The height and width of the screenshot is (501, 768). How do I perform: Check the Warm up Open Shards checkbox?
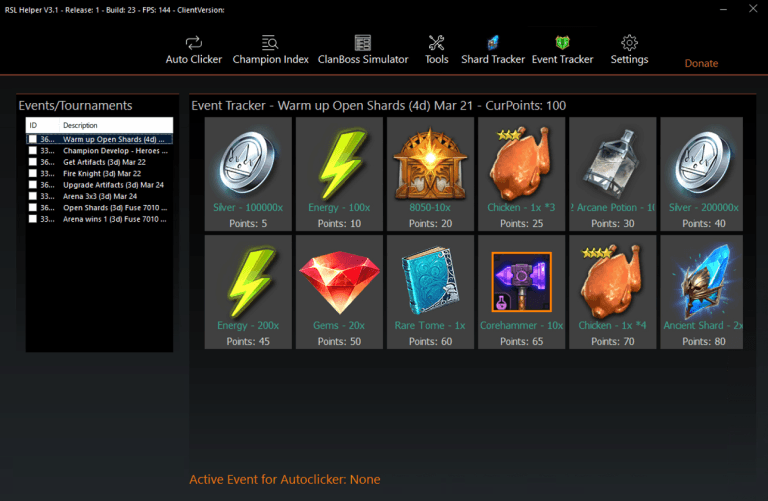click(x=33, y=139)
